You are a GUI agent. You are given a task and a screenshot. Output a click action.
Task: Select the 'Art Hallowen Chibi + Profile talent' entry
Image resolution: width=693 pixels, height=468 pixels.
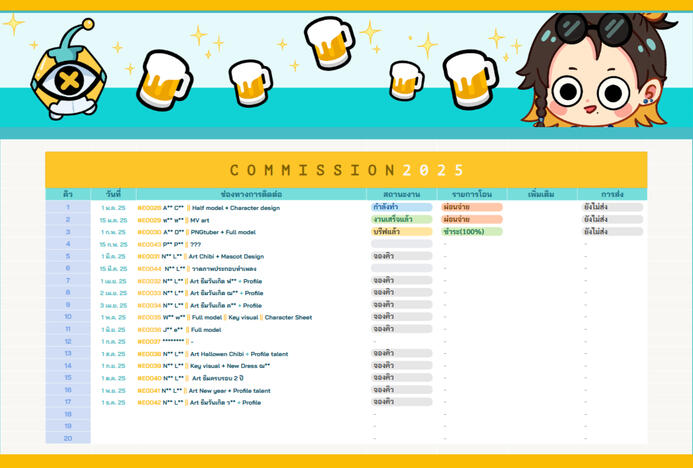(x=229, y=353)
